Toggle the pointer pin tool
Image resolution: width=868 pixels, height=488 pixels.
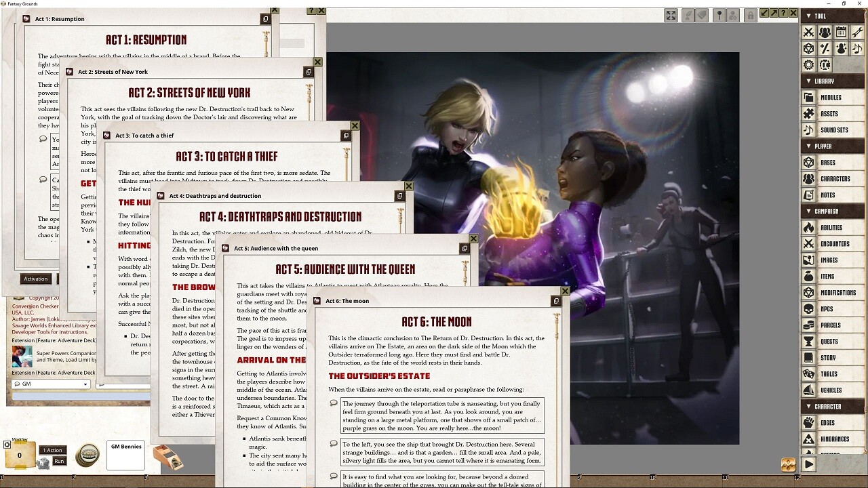click(719, 15)
